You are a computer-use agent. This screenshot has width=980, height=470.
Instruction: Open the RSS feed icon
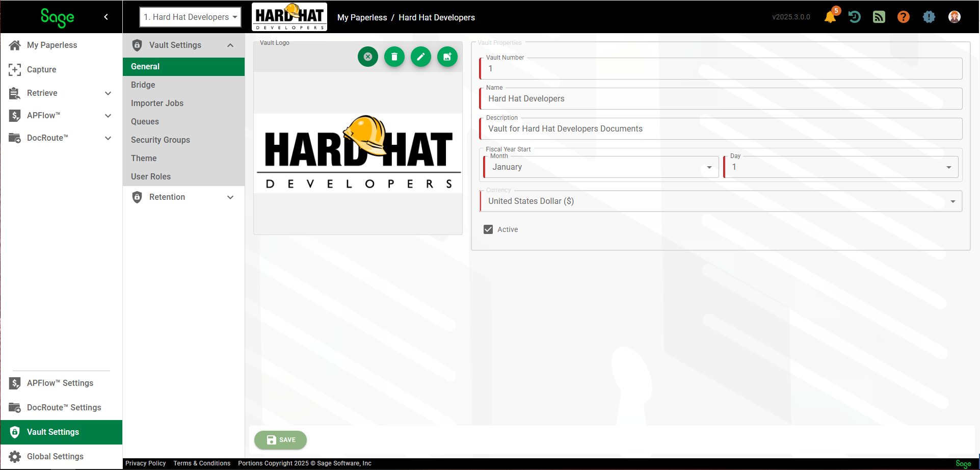[x=879, y=17]
